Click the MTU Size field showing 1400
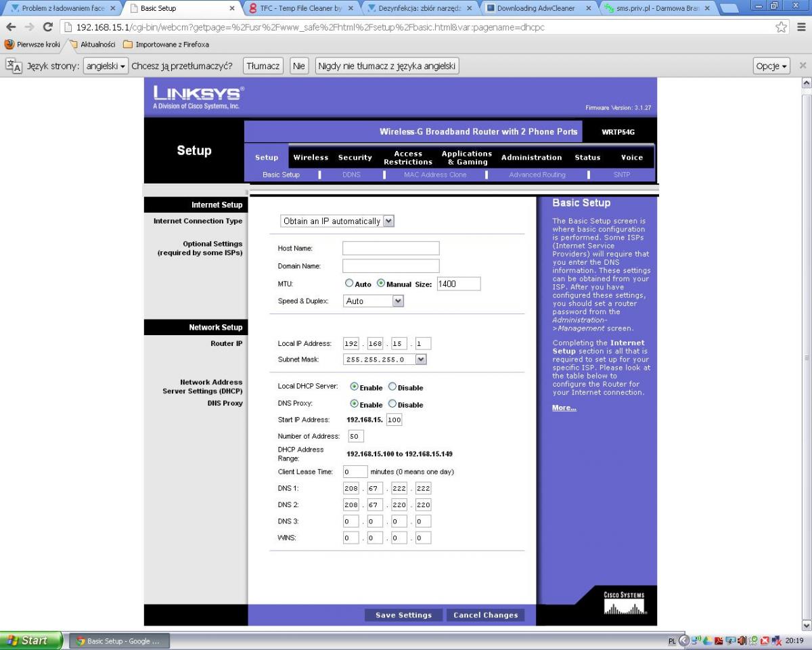The image size is (812, 650). (x=459, y=284)
